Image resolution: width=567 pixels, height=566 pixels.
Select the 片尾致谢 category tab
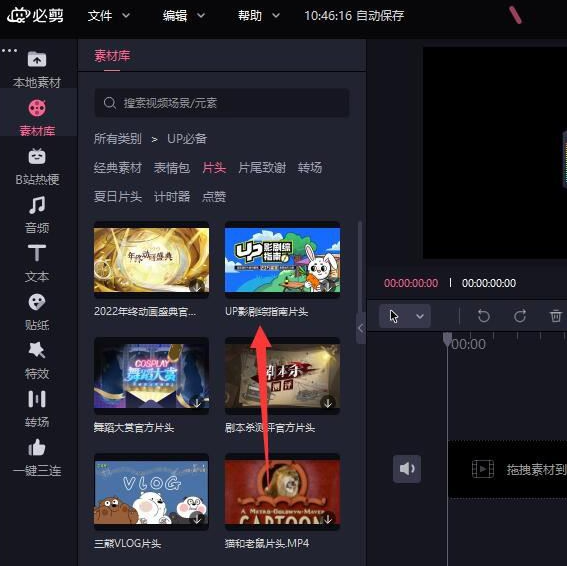262,167
